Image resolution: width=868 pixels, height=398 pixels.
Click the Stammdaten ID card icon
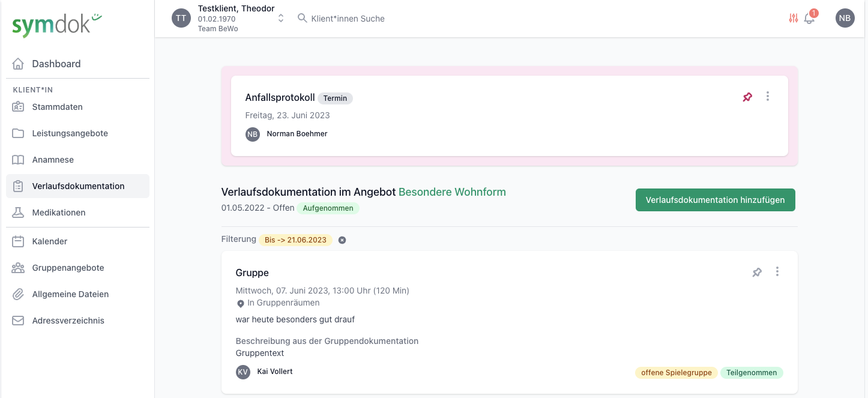[x=18, y=107]
